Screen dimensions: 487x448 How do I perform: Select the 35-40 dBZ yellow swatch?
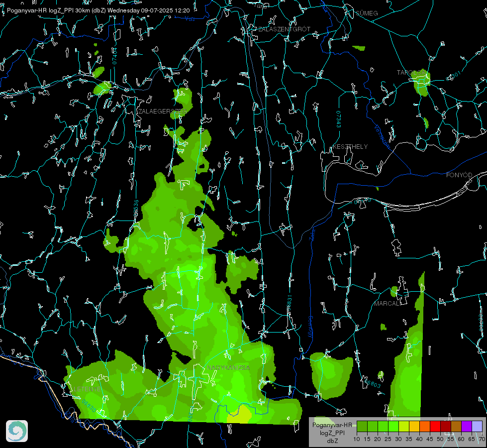click(x=414, y=426)
